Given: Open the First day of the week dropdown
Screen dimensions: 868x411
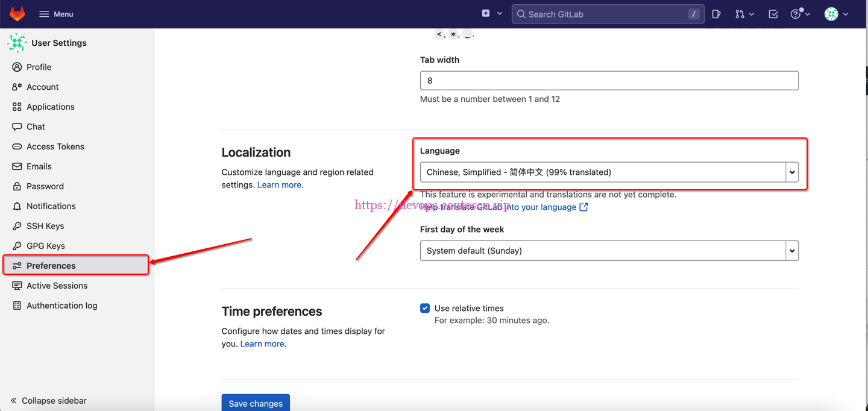Looking at the screenshot, I should [x=609, y=251].
